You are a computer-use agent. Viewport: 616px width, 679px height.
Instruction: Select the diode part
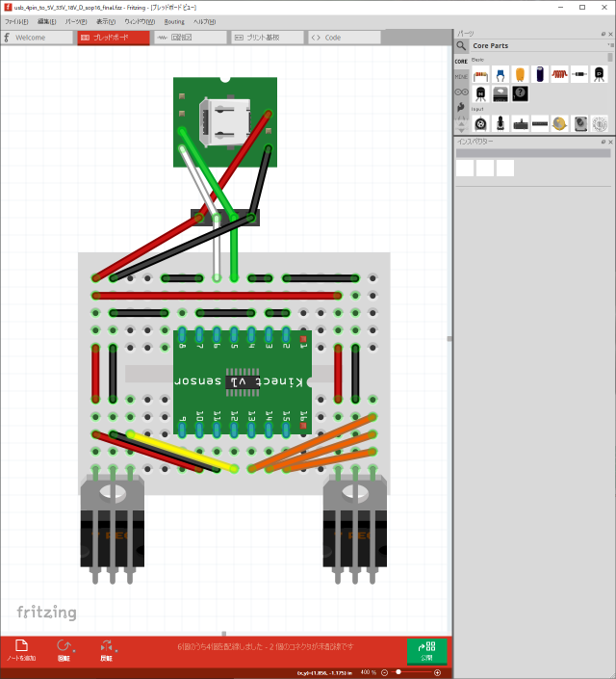point(579,75)
